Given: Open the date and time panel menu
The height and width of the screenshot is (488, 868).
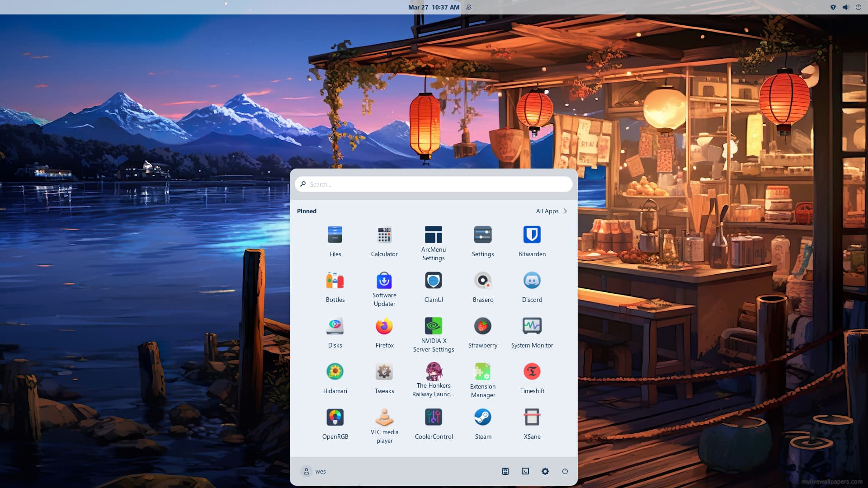Looking at the screenshot, I should click(433, 7).
